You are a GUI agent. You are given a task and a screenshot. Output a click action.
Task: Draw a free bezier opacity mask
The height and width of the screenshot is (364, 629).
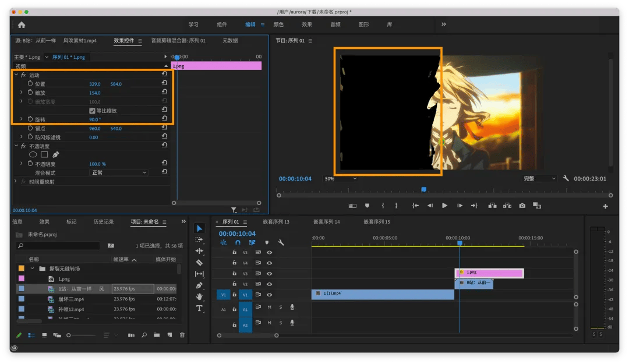[x=56, y=154]
